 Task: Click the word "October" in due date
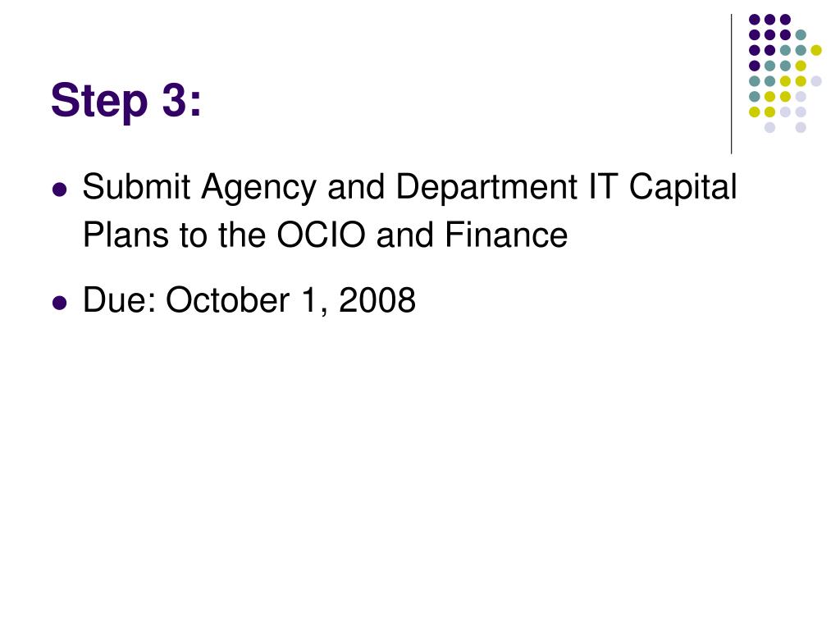coord(228,299)
